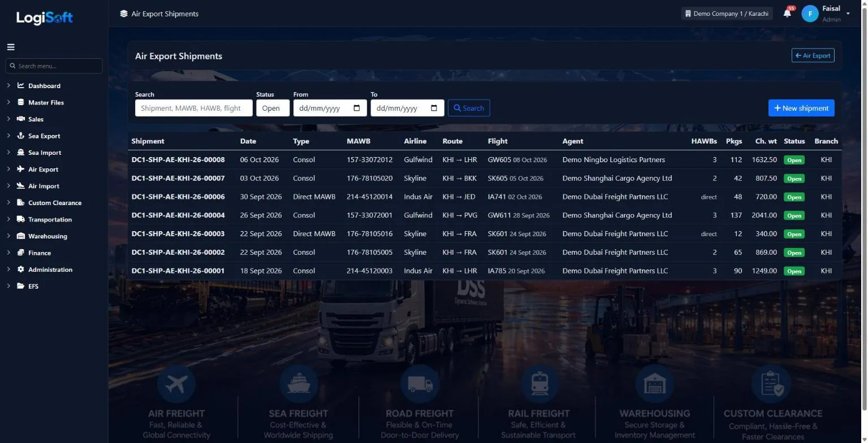Expand the Air Import chevron
This screenshot has width=868, height=443.
tap(9, 186)
